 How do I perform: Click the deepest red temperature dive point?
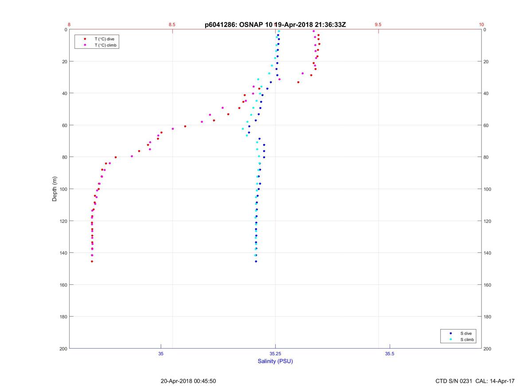[92, 261]
